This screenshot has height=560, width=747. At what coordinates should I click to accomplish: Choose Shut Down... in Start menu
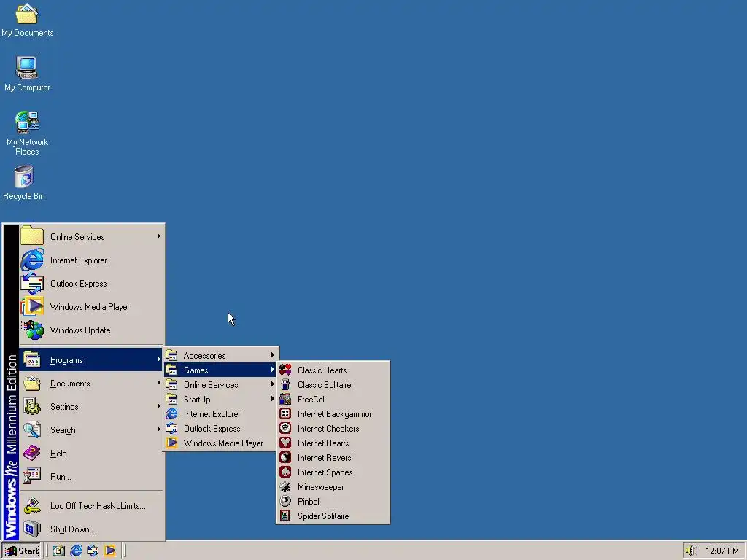coord(92,529)
